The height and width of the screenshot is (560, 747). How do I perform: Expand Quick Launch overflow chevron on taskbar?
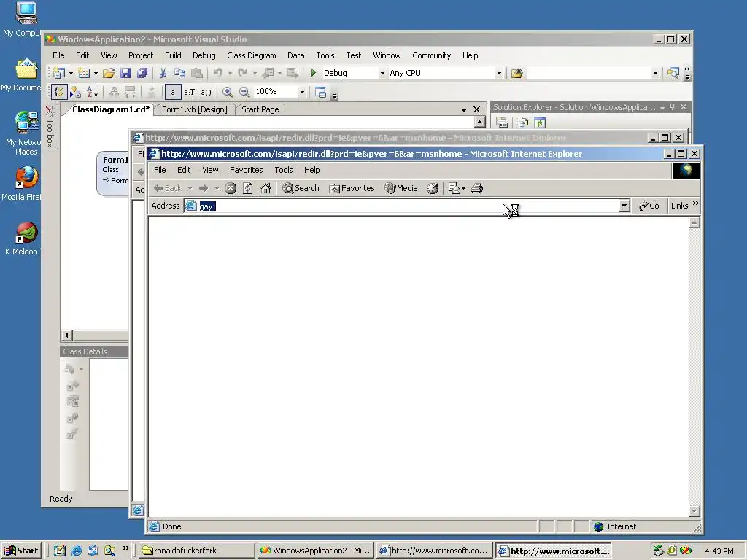125,548
